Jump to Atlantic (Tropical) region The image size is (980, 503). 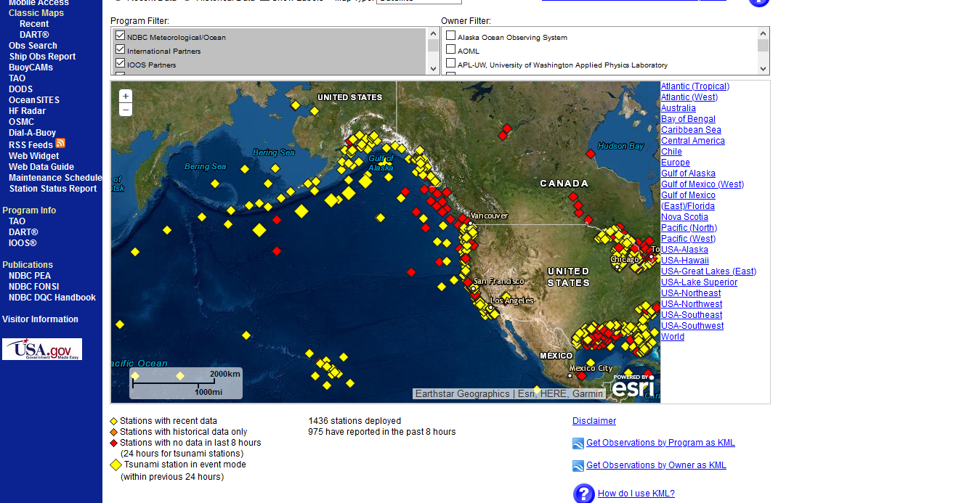695,86
